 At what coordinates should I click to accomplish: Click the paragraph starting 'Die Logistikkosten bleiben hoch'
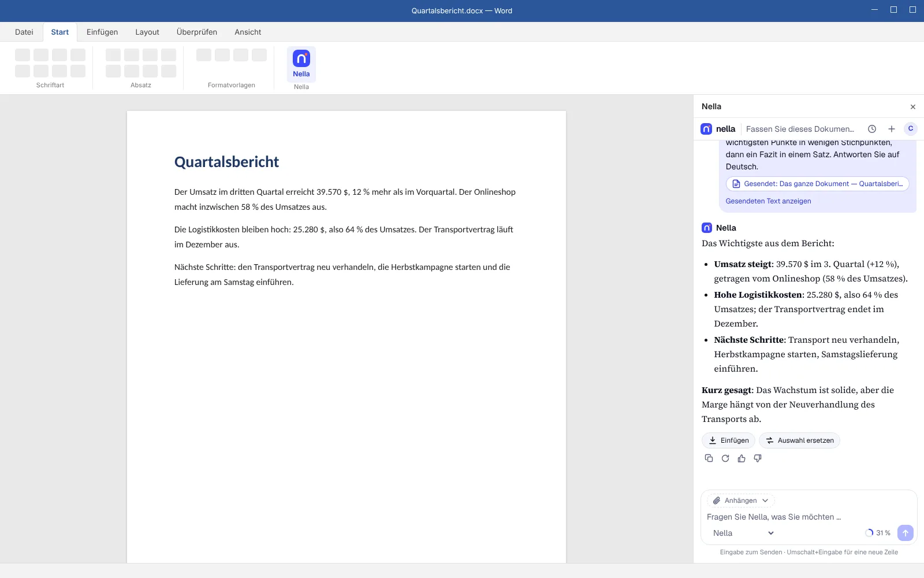tap(344, 237)
